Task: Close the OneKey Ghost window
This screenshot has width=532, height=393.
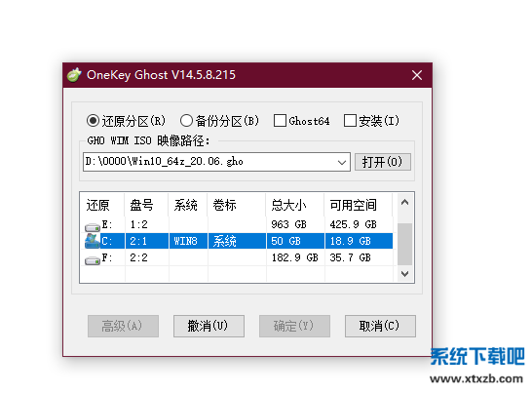Action: [417, 75]
